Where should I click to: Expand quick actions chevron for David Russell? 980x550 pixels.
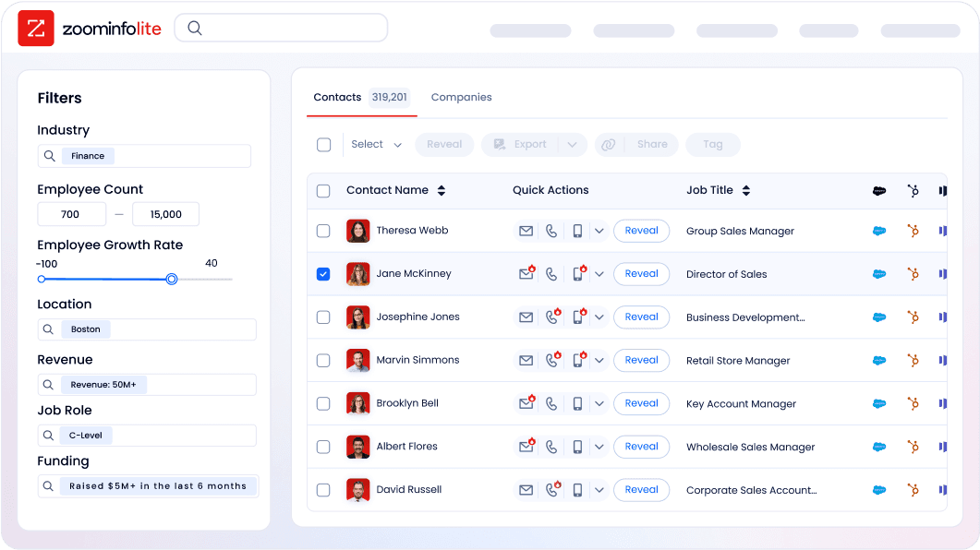click(599, 490)
